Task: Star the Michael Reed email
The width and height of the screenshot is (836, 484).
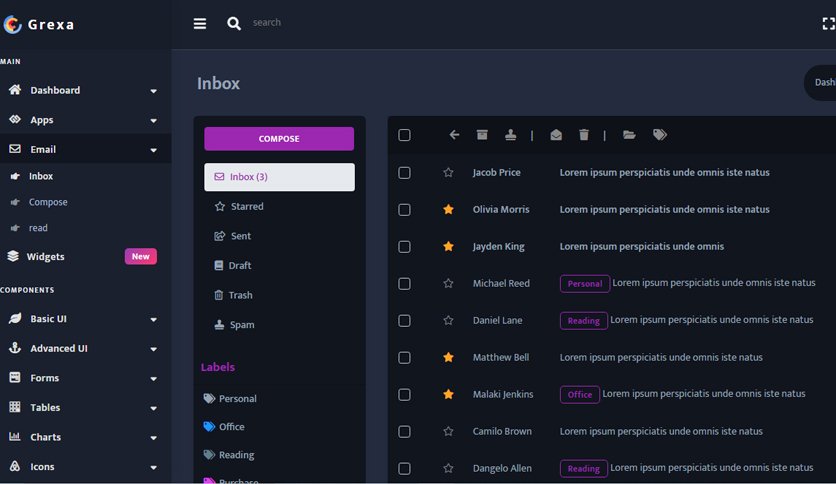Action: [448, 283]
